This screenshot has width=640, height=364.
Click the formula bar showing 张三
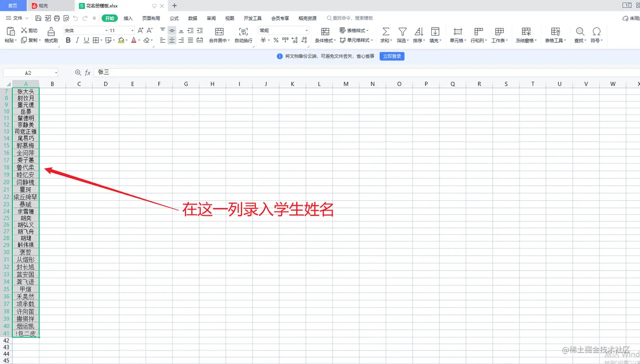point(367,73)
